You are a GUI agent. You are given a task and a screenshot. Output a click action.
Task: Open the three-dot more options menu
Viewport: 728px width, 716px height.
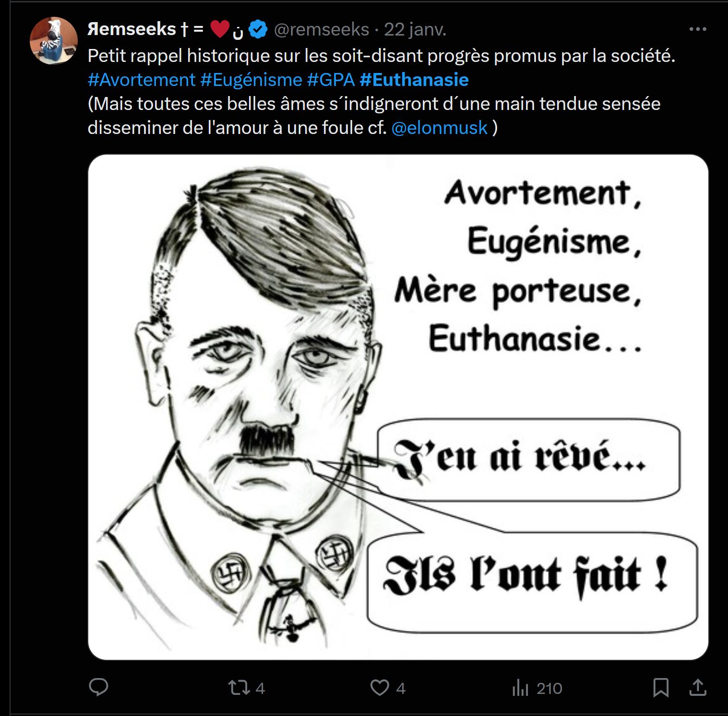click(x=697, y=29)
